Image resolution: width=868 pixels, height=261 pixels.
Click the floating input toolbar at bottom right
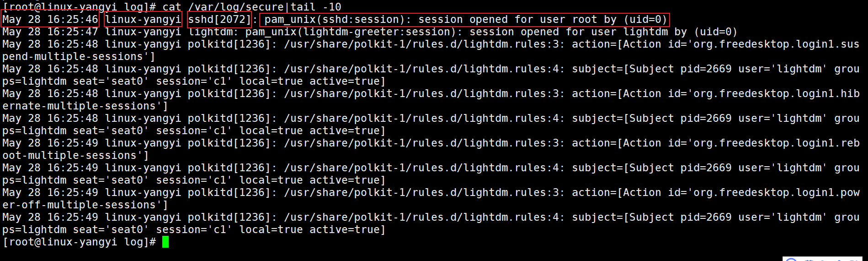coord(823,259)
